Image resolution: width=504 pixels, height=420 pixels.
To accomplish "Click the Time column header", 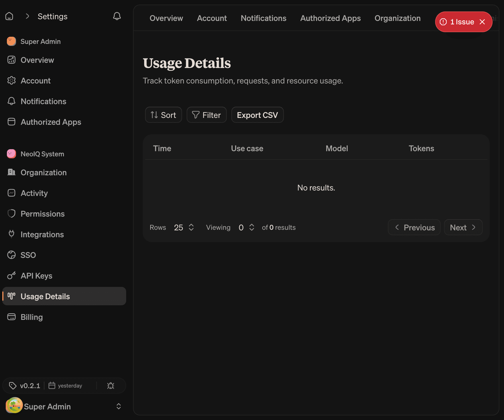I will pos(162,148).
